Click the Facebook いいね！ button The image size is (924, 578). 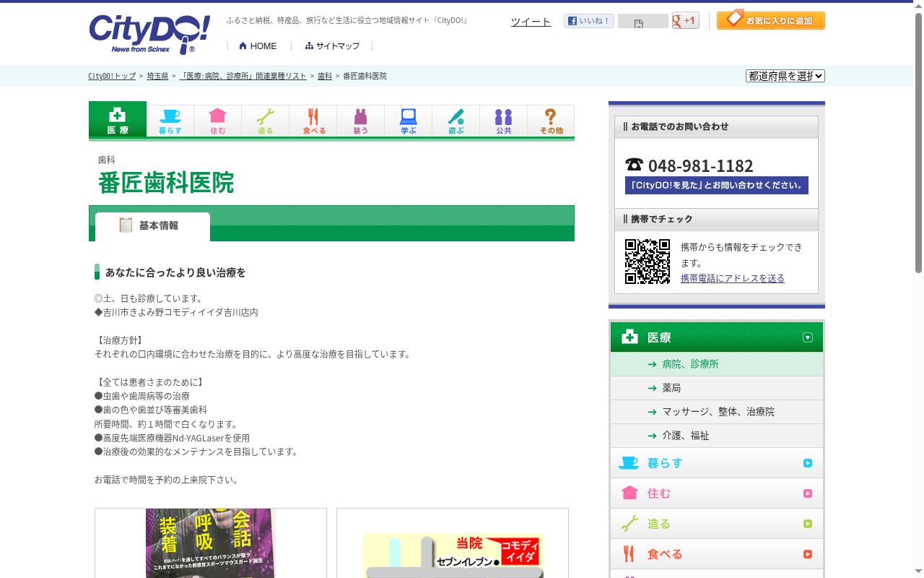(x=589, y=21)
